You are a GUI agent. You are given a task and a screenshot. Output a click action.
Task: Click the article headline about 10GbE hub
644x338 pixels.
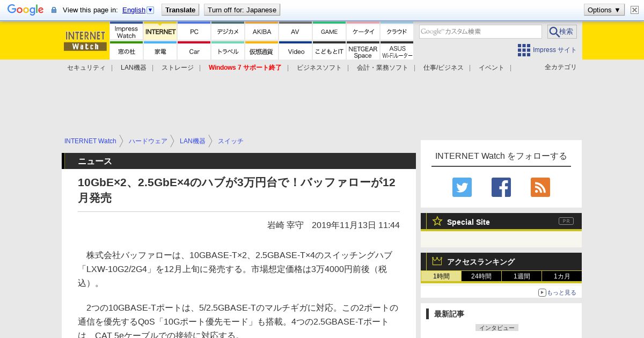(237, 190)
